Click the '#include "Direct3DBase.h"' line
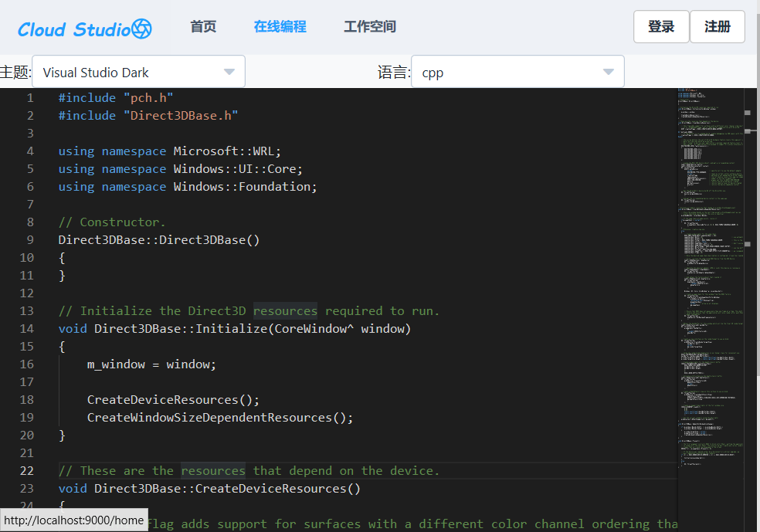This screenshot has height=532, width=760. pyautogui.click(x=148, y=115)
